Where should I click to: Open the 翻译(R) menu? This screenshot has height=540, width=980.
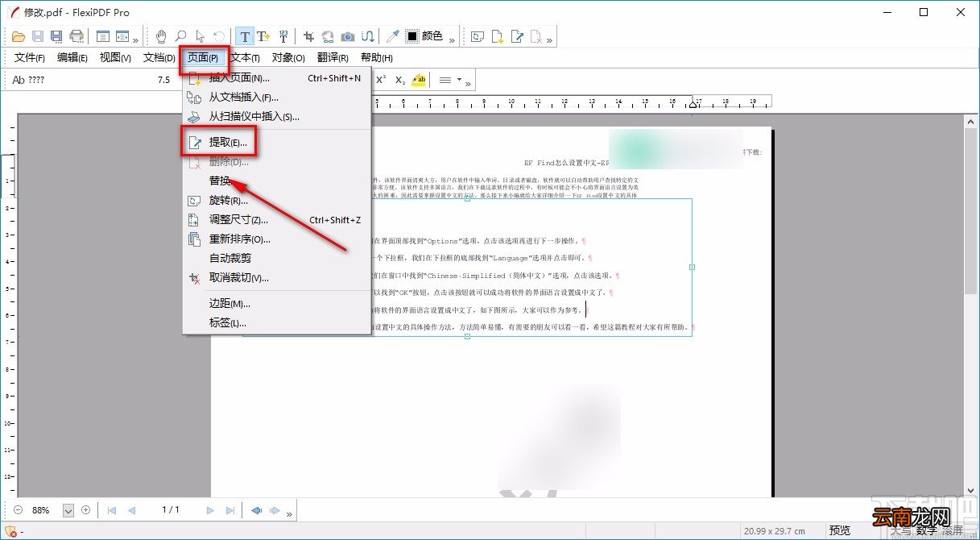tap(333, 58)
